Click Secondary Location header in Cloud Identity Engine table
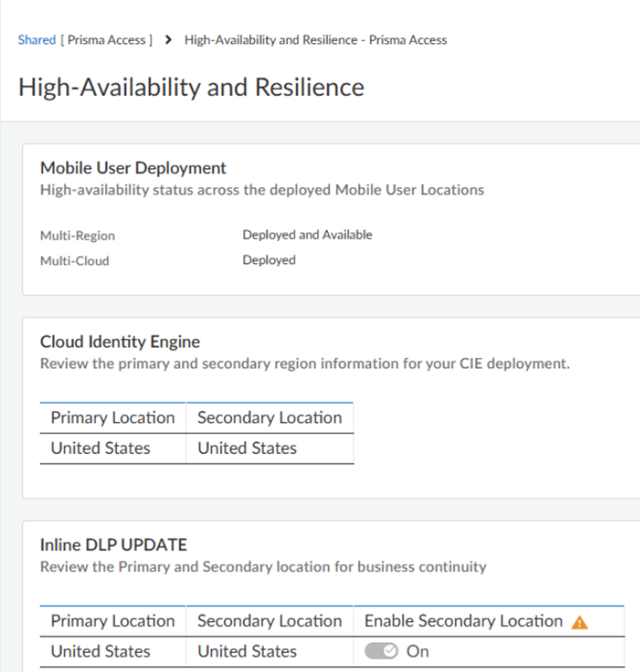Viewport: 644px width, 672px height. pos(270,418)
